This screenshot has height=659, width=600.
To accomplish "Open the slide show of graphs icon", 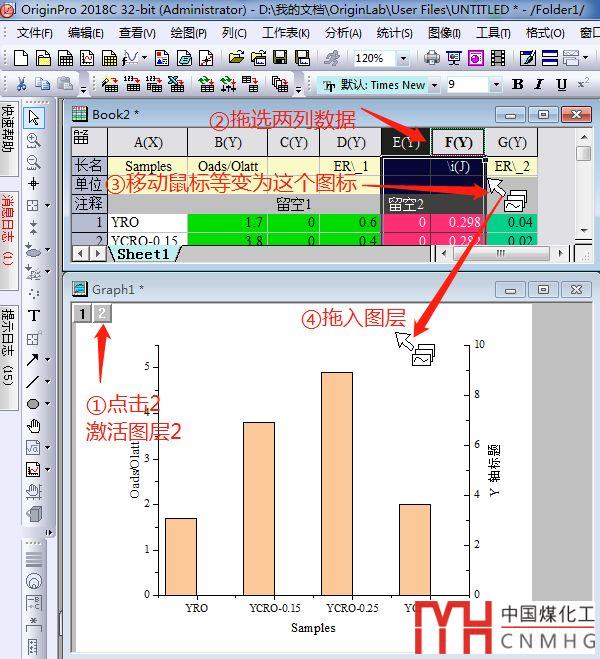I will point(454,58).
